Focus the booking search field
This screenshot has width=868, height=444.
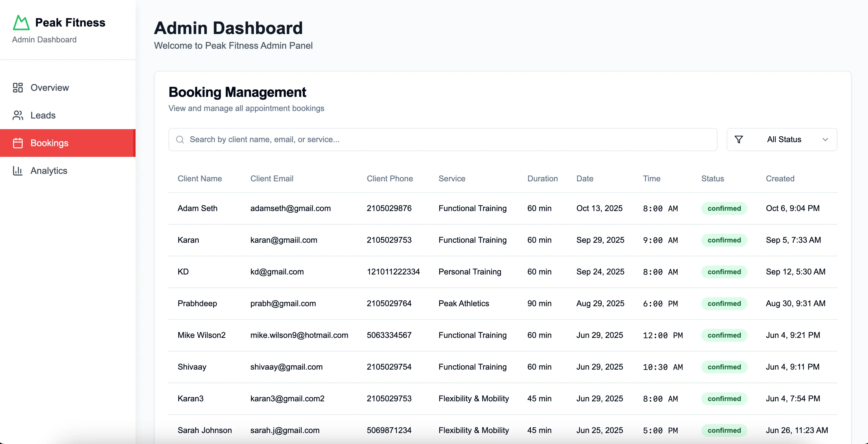coord(443,140)
